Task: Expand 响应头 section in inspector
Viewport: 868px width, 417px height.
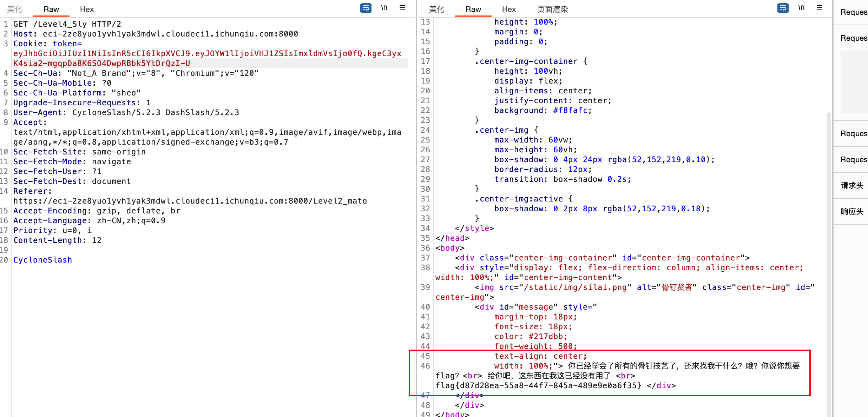Action: point(852,211)
